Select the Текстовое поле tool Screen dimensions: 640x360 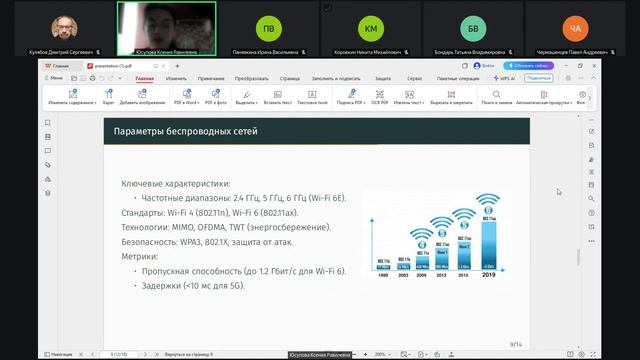click(312, 97)
